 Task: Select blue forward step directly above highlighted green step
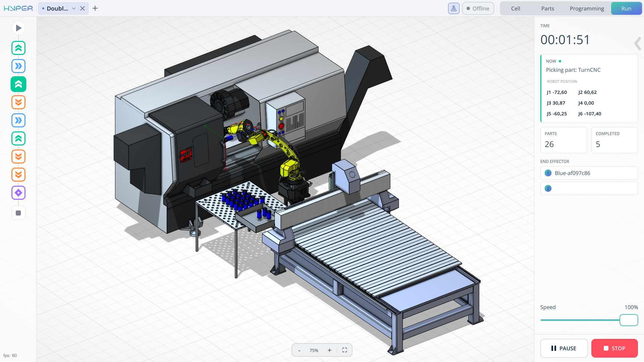[x=18, y=66]
